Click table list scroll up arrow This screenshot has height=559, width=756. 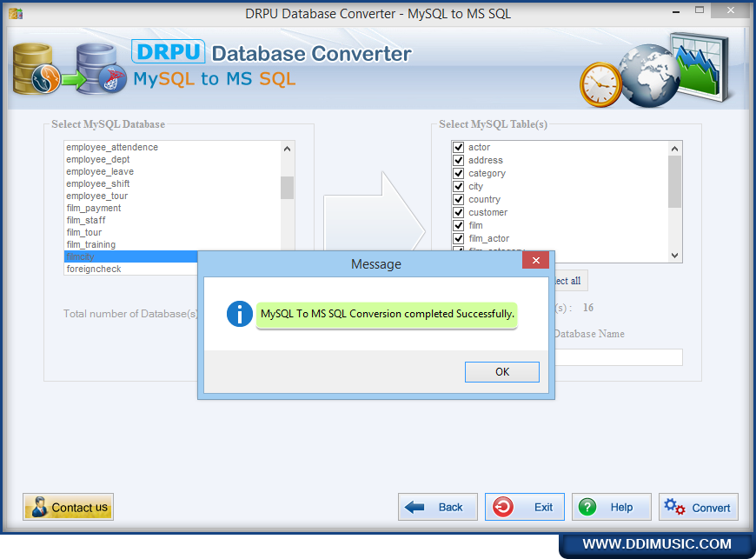pos(674,149)
